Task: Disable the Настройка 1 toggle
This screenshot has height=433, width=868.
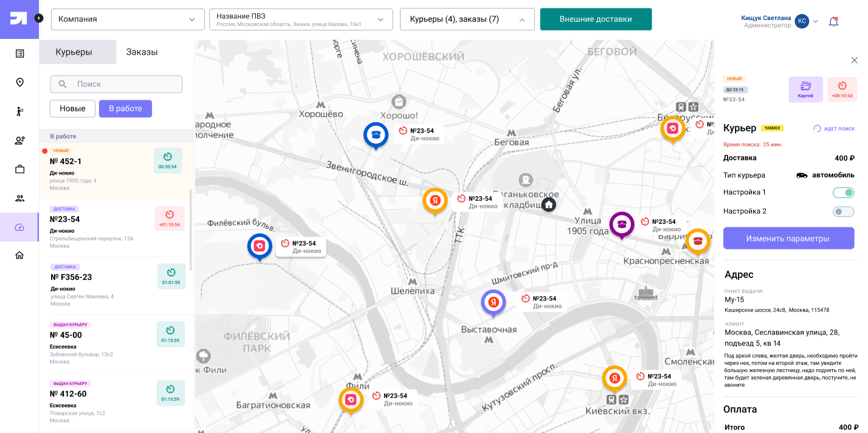Action: pos(843,193)
